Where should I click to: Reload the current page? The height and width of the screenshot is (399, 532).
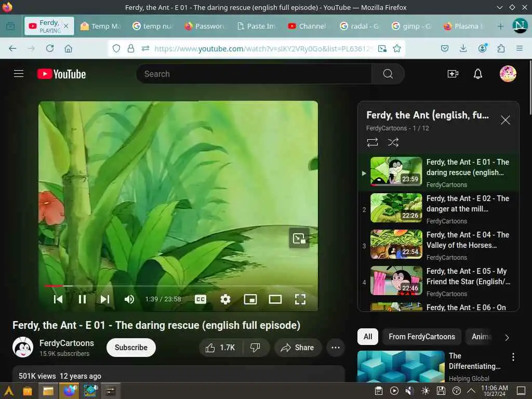[50, 48]
